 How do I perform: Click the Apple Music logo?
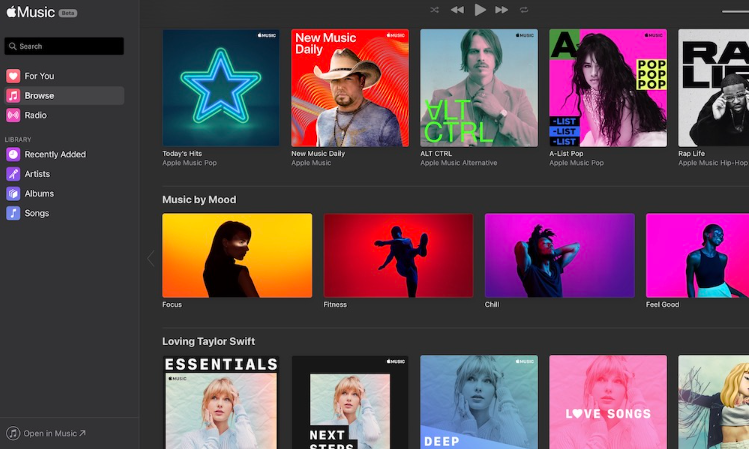(x=31, y=12)
